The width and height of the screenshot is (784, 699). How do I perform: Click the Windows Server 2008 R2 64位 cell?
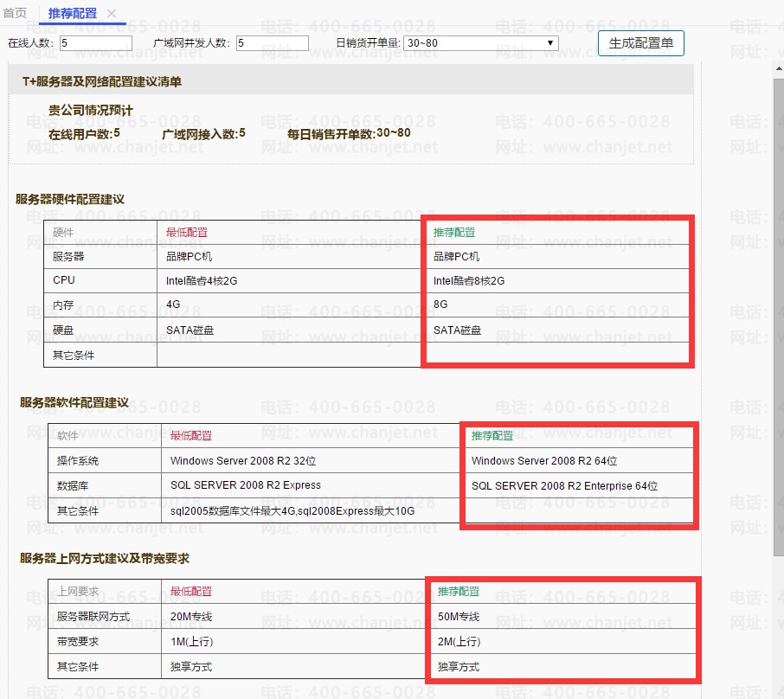(x=543, y=461)
